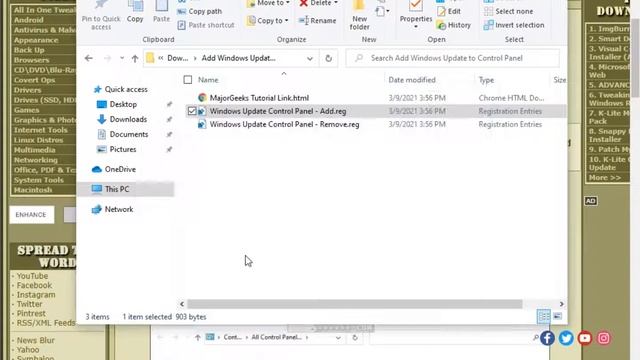Toggle the select-all checkbox in header
Viewport: 640px width, 360px height.
188,80
